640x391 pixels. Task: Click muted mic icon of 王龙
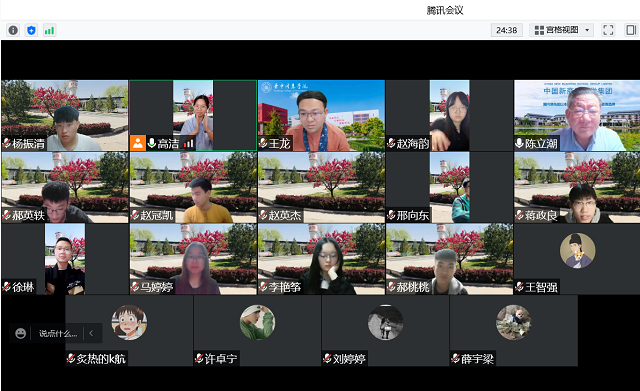click(263, 143)
